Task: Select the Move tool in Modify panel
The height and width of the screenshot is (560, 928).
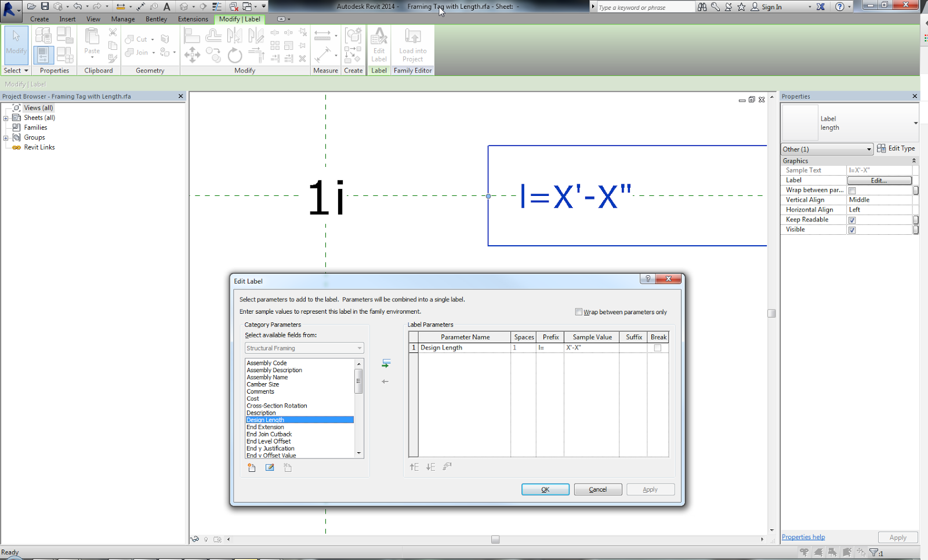Action: 191,55
